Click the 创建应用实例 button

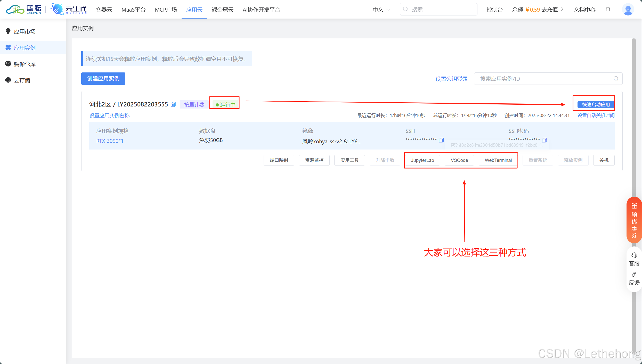click(x=103, y=79)
